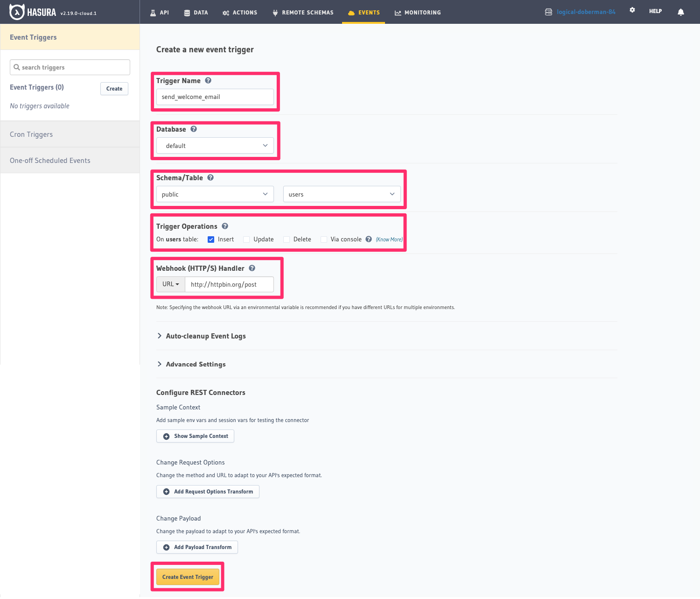Viewport: 700px width, 599px height.
Task: Click the REMOTE SCHEMAS icon
Action: coord(275,13)
